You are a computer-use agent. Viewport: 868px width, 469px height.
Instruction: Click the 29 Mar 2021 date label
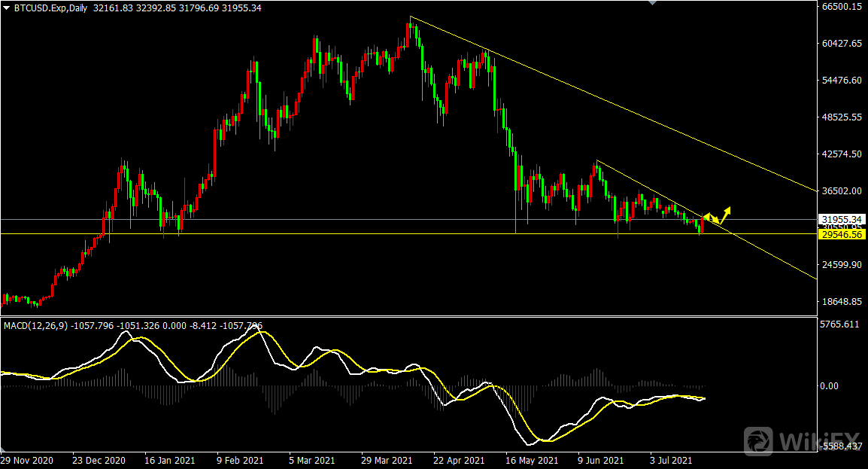pyautogui.click(x=387, y=460)
